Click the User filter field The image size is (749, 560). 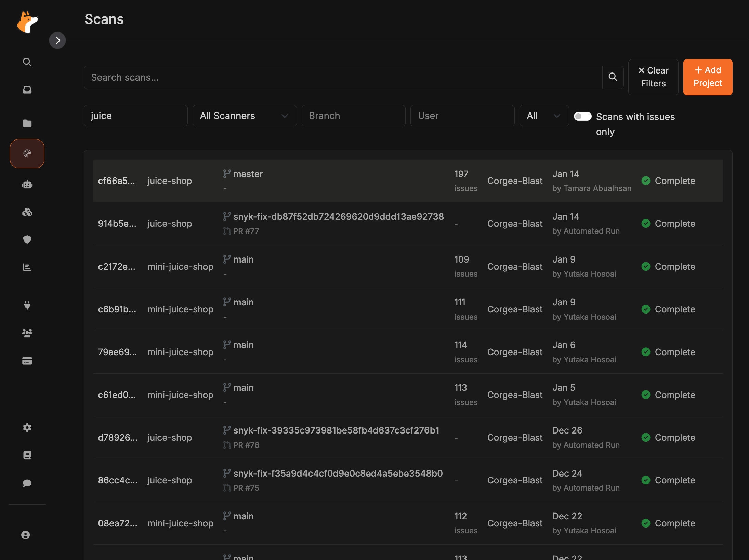462,116
